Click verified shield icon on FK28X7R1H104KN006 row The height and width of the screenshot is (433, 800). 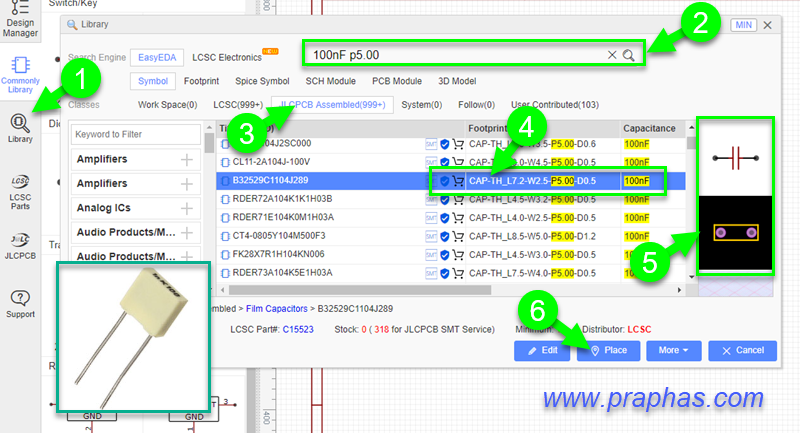click(x=444, y=254)
